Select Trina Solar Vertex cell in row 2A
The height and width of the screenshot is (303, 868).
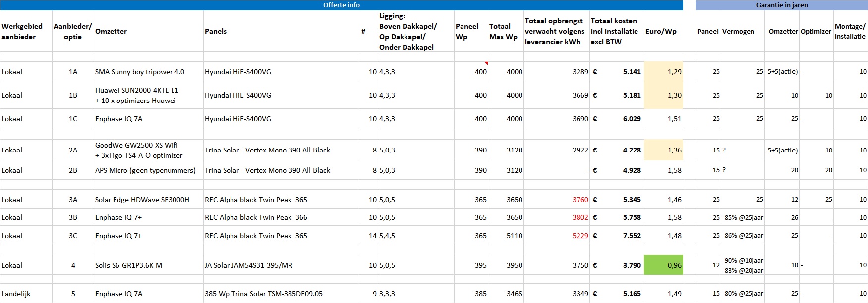pyautogui.click(x=282, y=150)
